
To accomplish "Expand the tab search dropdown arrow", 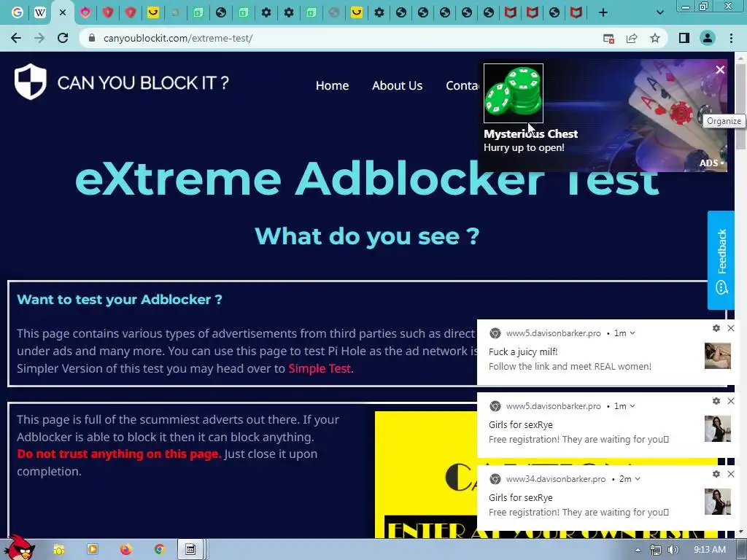I will 659,13.
